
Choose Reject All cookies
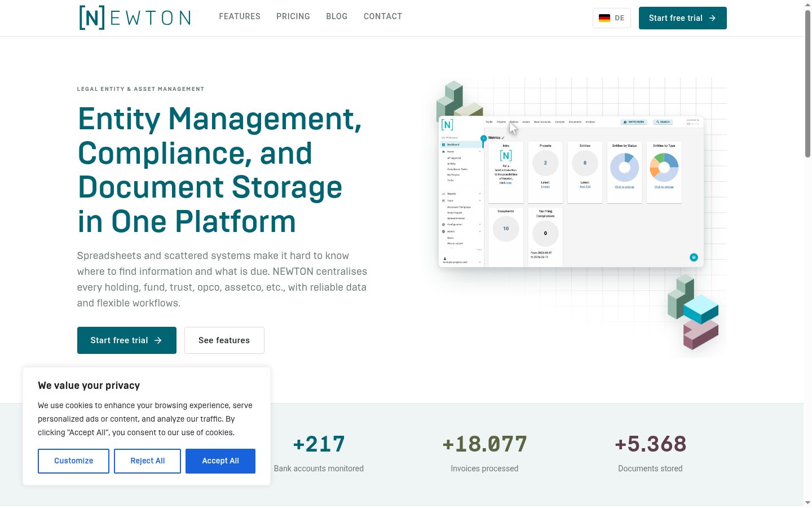[148, 461]
